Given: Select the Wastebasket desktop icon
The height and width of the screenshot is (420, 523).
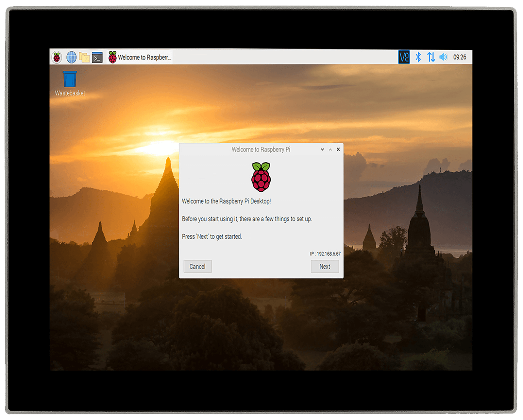Looking at the screenshot, I should [70, 83].
